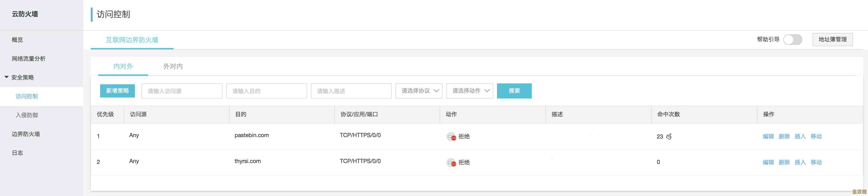Viewport: 868px width, 196px height.
Task: Focus the 请输入目的 input field
Action: pos(267,91)
